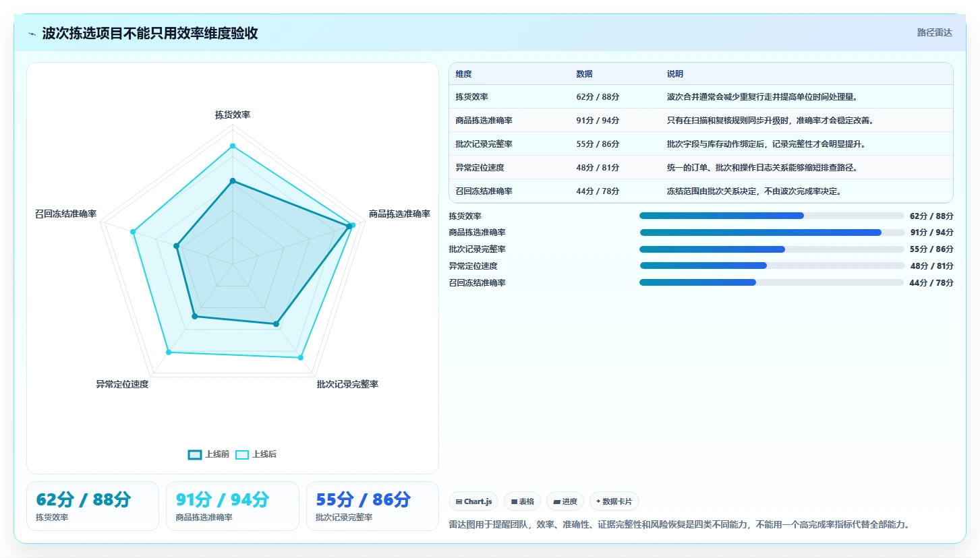Click table cell 55分 / 86分 in 批次记录完整率 row
The width and height of the screenshot is (980, 558).
598,144
